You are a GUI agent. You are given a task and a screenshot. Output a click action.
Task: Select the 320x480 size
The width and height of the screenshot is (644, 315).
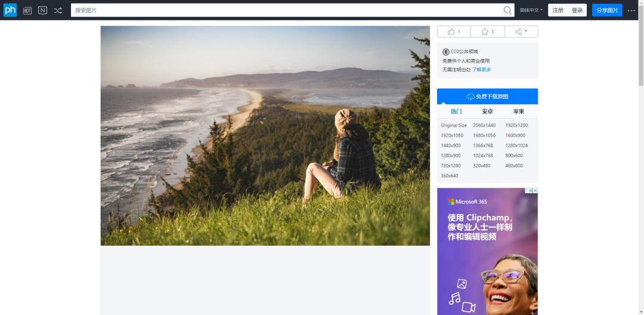pos(482,165)
